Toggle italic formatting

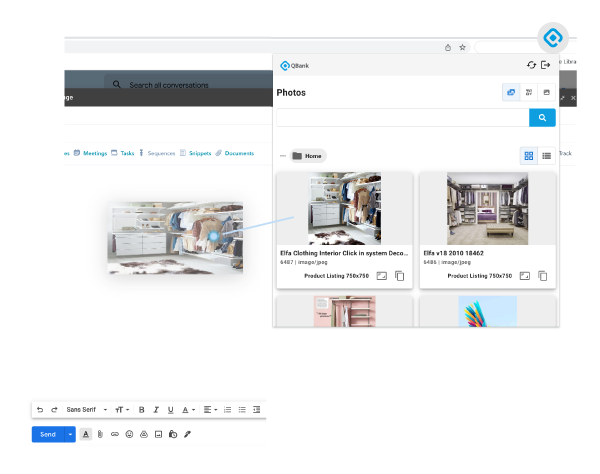click(156, 410)
